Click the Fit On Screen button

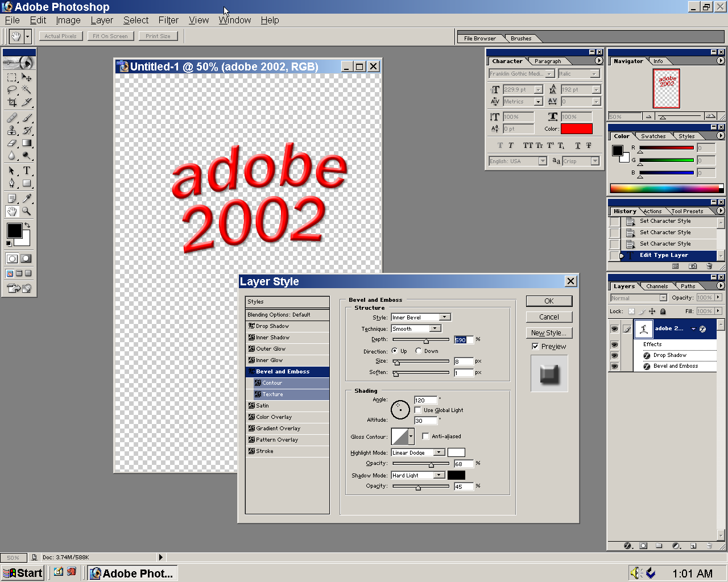tap(110, 36)
